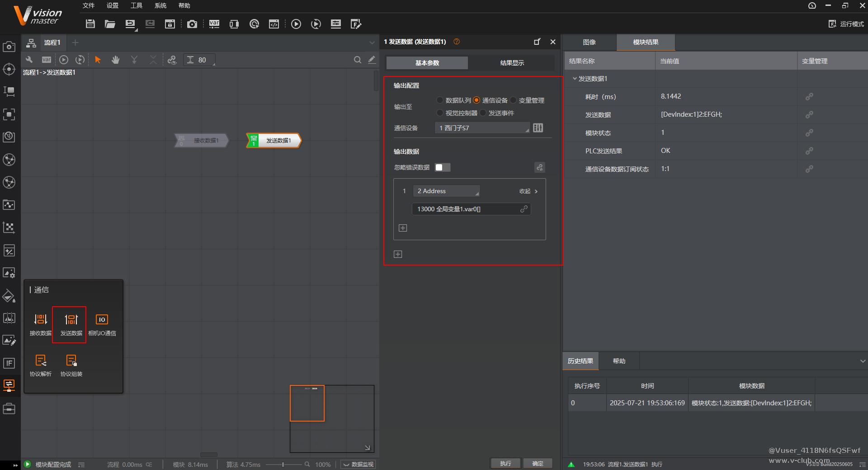Viewport: 868px width, 470px height.
Task: Select the hand pan tool
Action: point(116,60)
